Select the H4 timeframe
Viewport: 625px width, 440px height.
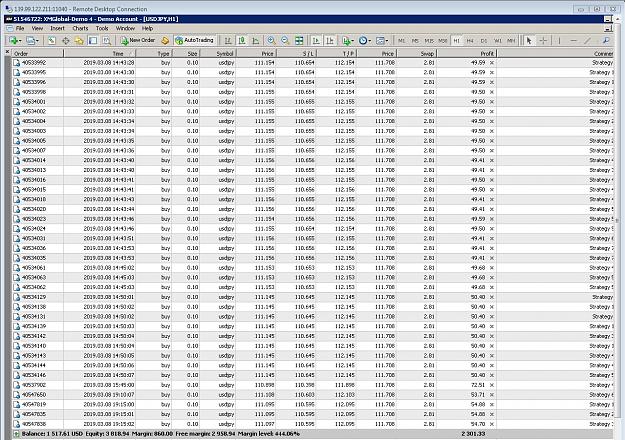[470, 41]
